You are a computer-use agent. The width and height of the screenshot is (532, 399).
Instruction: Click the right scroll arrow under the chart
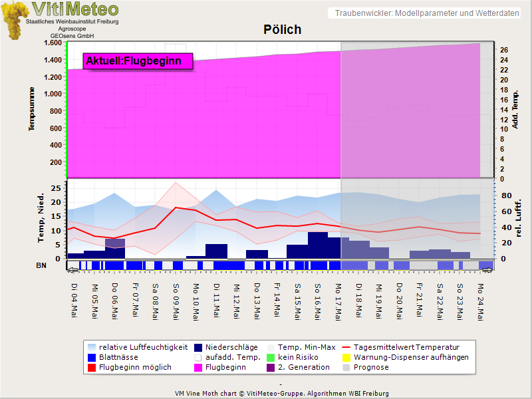pos(487,269)
